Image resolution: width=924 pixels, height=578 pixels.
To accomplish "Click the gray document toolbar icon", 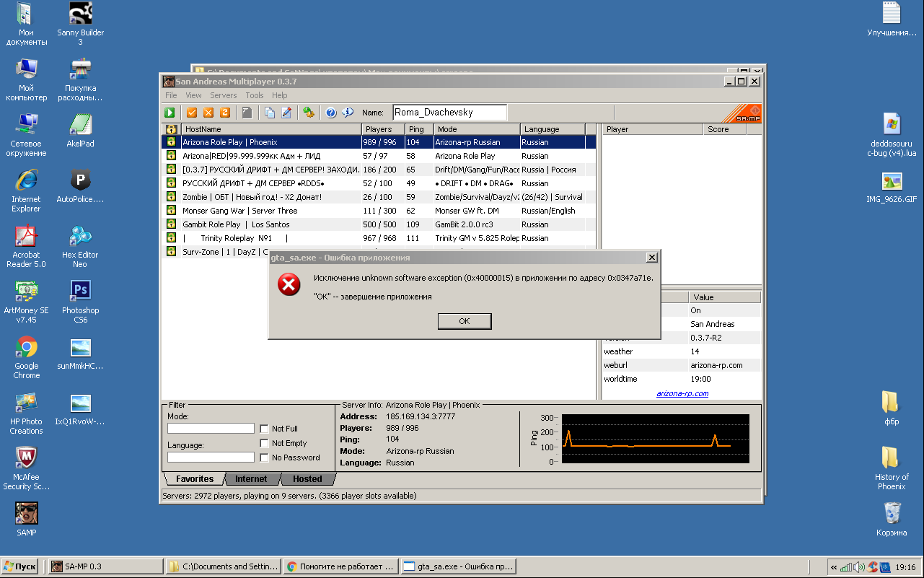I will click(x=247, y=113).
